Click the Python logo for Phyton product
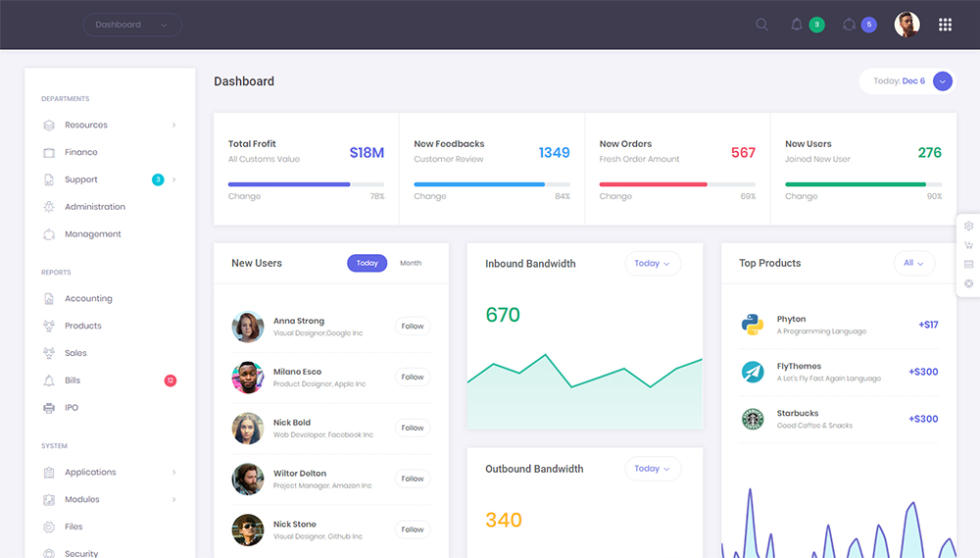 (752, 325)
